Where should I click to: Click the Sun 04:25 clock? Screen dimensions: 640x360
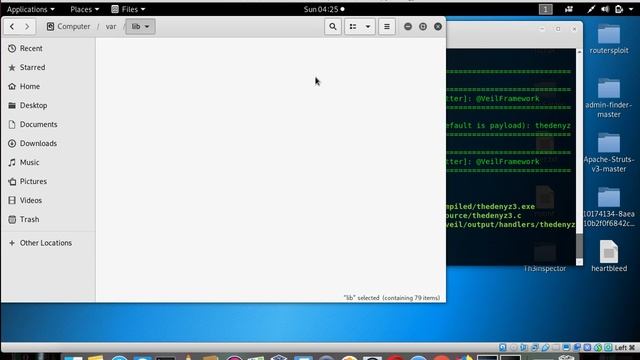(324, 9)
